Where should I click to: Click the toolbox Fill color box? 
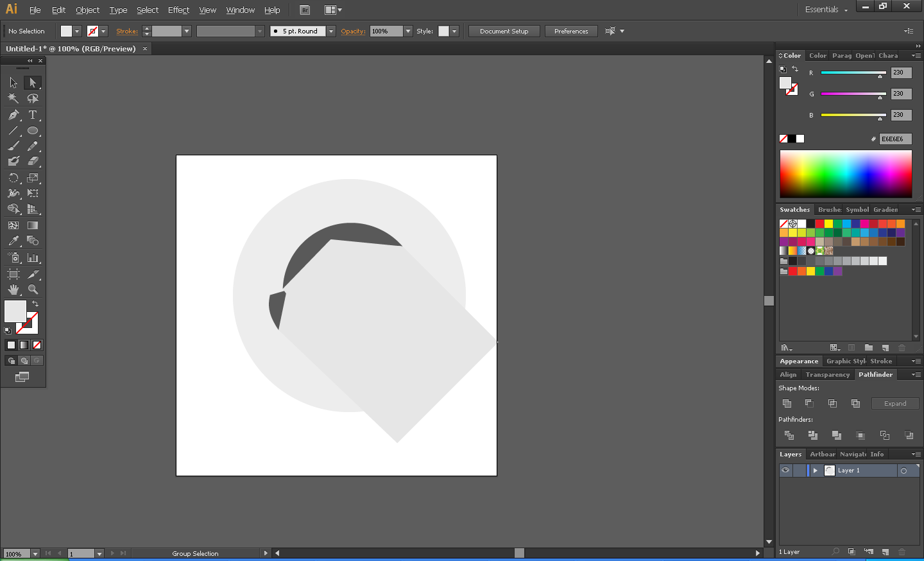(x=15, y=311)
